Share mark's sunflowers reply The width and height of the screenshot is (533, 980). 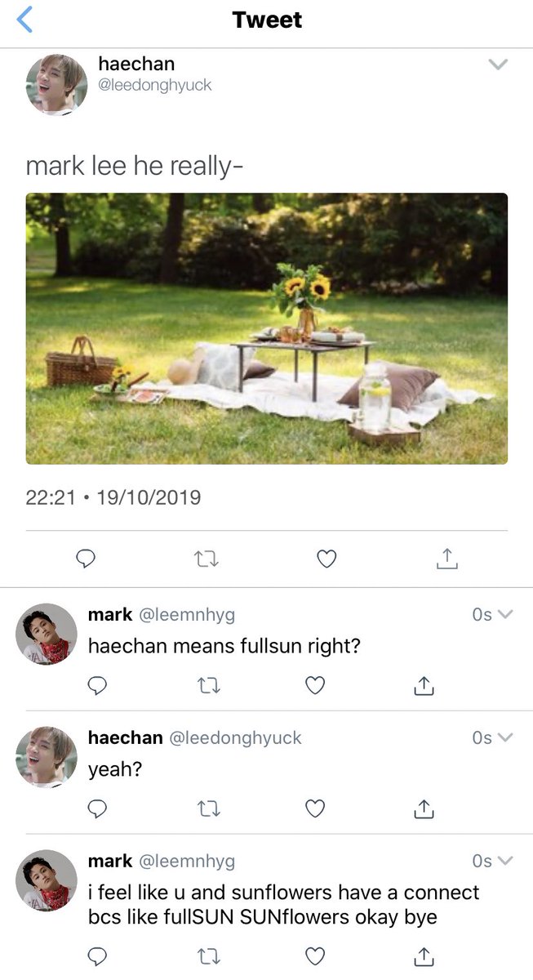(x=423, y=956)
